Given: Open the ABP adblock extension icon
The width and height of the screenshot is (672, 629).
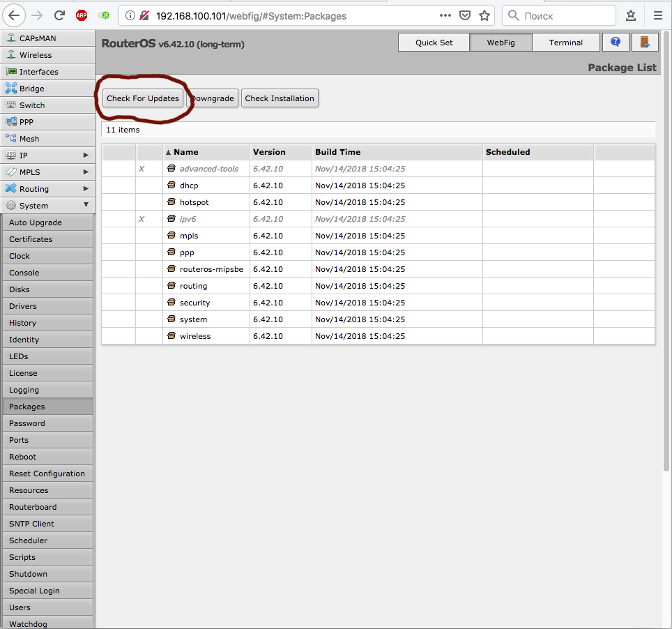Looking at the screenshot, I should (x=82, y=16).
